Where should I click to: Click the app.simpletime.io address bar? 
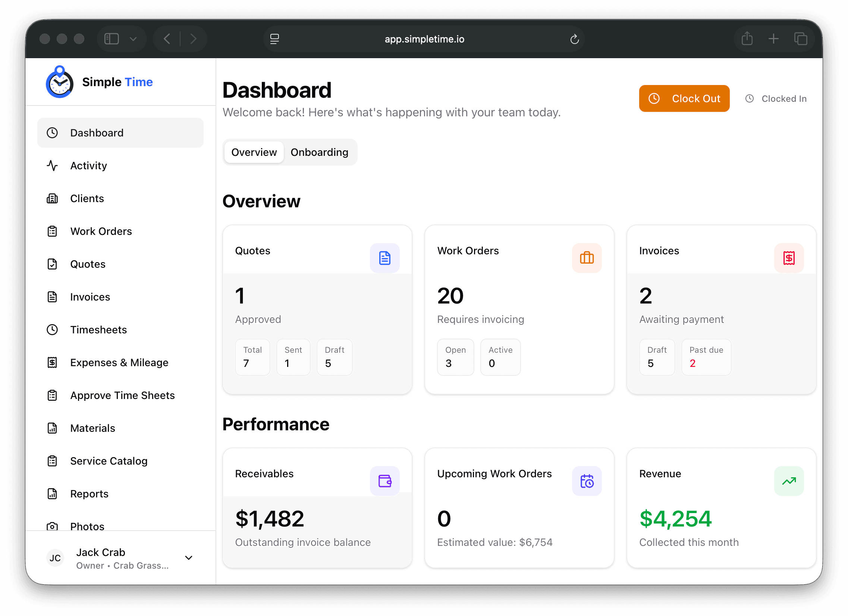(424, 39)
